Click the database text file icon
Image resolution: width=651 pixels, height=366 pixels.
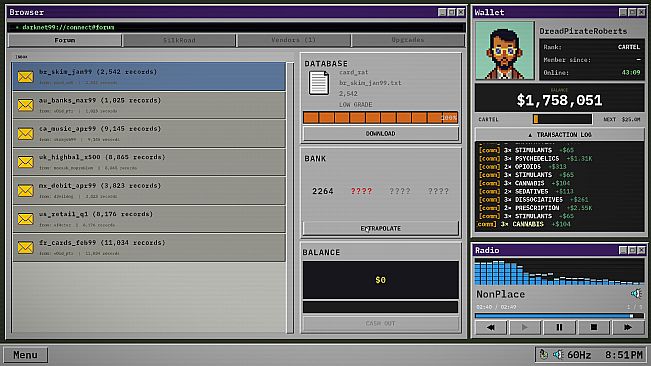(319, 83)
